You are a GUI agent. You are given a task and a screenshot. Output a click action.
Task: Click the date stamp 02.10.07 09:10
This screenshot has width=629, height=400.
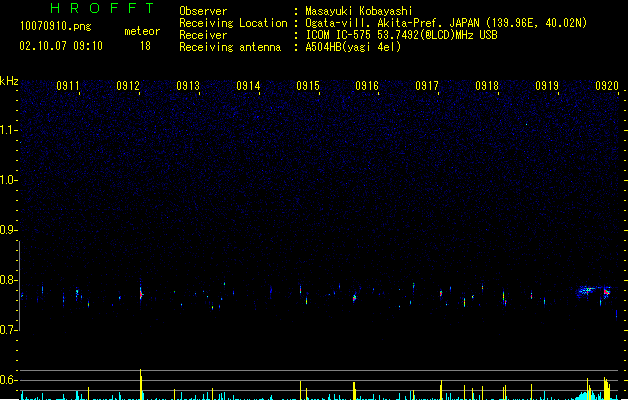coord(61,46)
